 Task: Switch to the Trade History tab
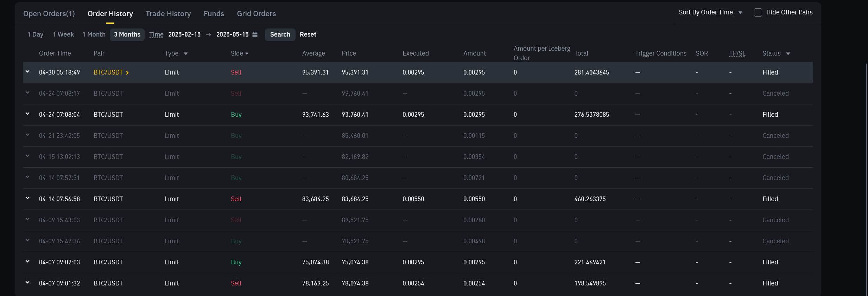[x=168, y=14]
